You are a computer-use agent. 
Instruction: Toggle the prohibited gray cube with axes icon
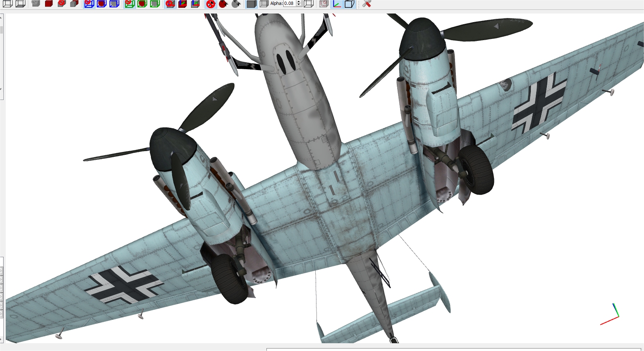[x=170, y=4]
